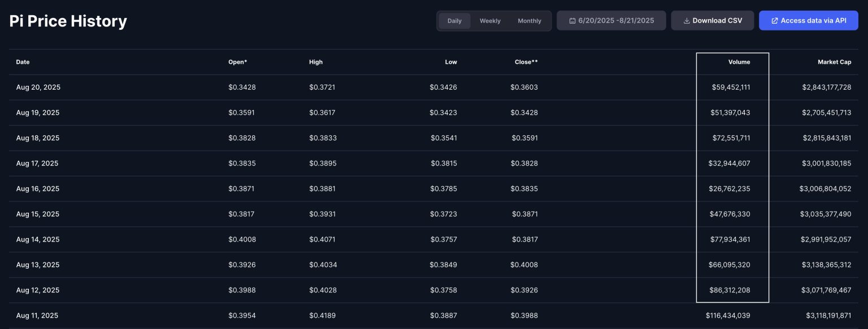
Task: Click the Low column header
Action: click(x=451, y=62)
